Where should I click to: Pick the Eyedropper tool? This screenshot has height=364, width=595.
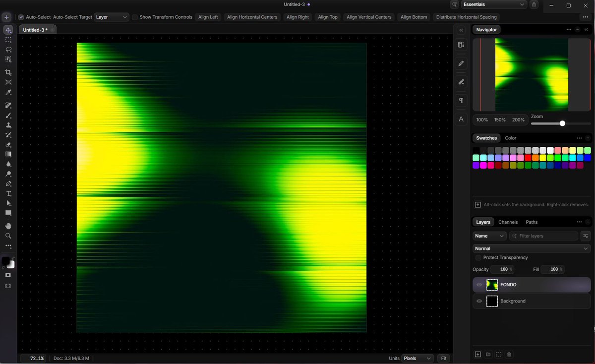(x=8, y=92)
